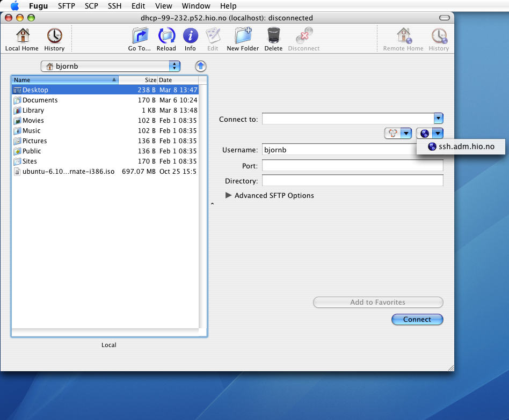Open the Rendezvous hosts dropdown

pos(398,134)
